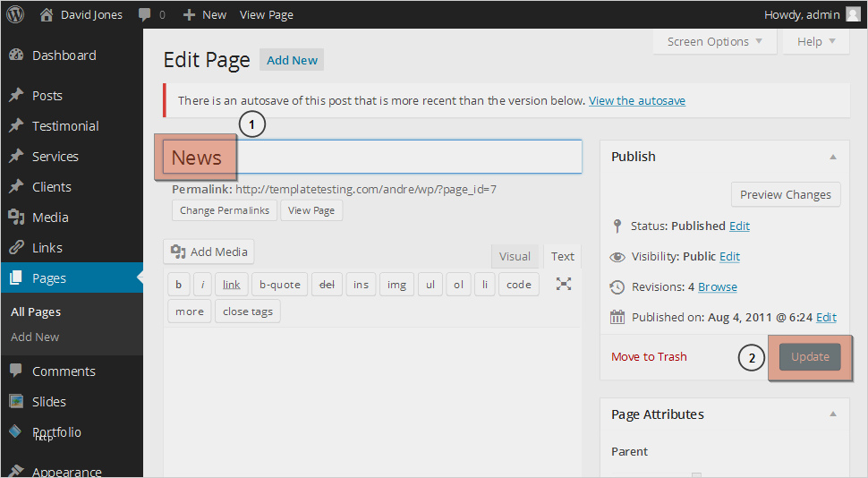Viewport: 868px width, 478px height.
Task: Open Dashboard from the sidebar
Action: (x=64, y=55)
